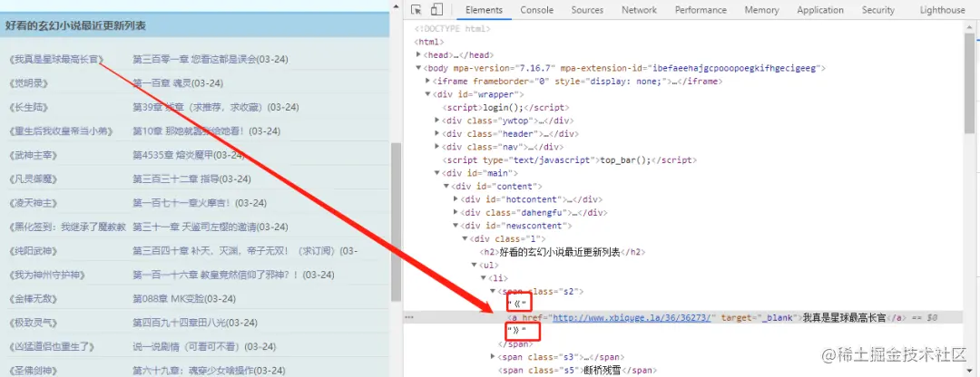Collapse the div id="newscontent" node

(x=456, y=226)
